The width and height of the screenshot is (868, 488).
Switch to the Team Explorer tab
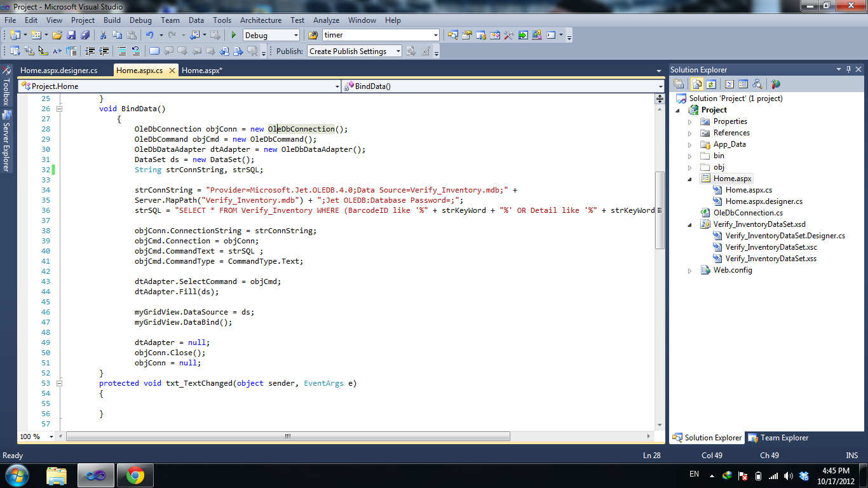click(778, 438)
